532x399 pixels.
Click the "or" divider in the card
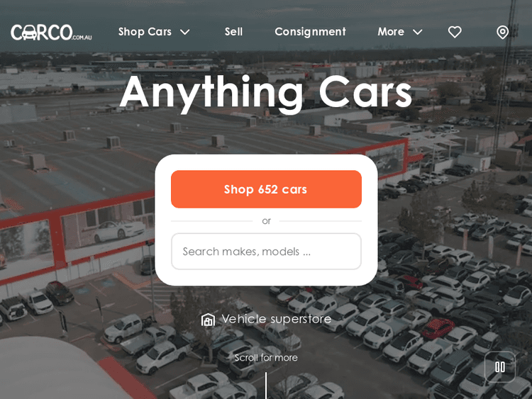click(x=266, y=221)
